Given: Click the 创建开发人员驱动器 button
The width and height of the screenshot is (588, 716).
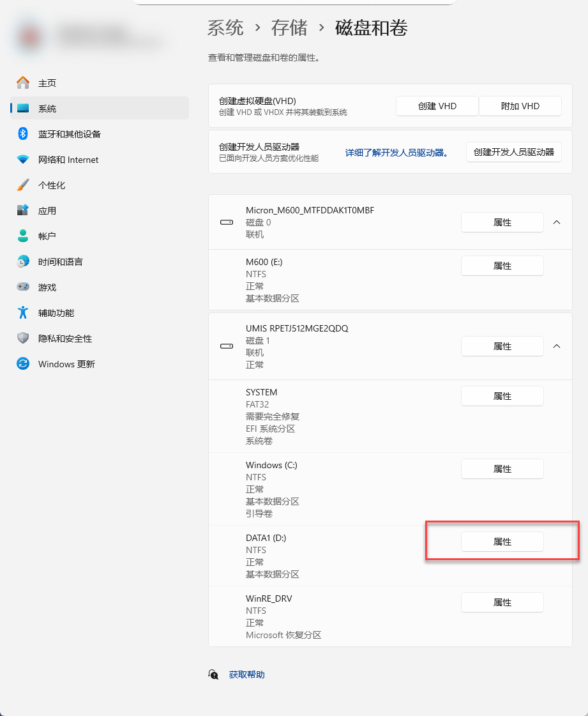Looking at the screenshot, I should [x=514, y=153].
